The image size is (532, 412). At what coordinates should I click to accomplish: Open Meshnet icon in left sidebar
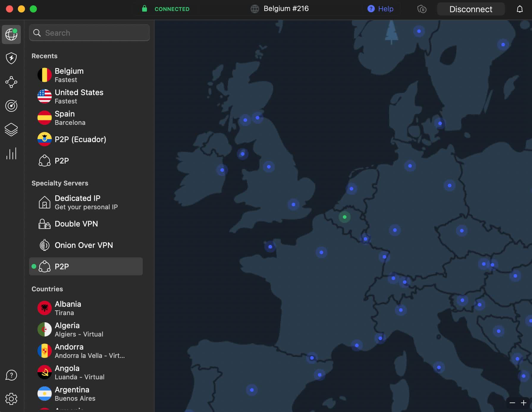point(11,82)
